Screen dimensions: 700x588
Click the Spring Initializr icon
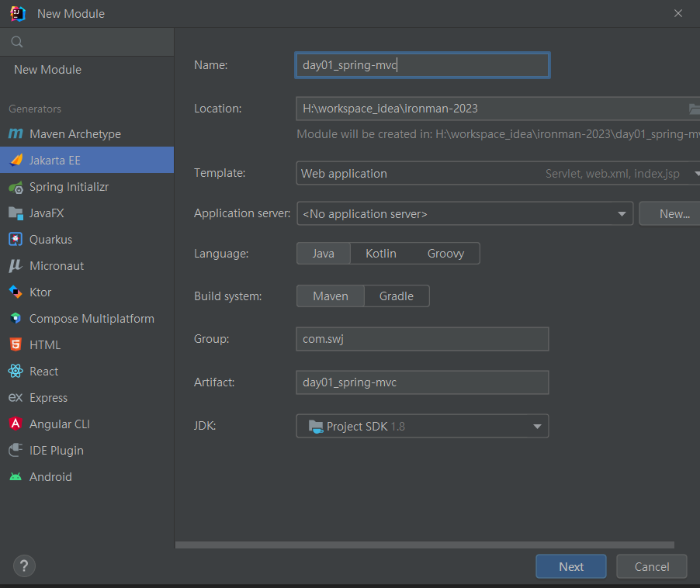pyautogui.click(x=16, y=187)
